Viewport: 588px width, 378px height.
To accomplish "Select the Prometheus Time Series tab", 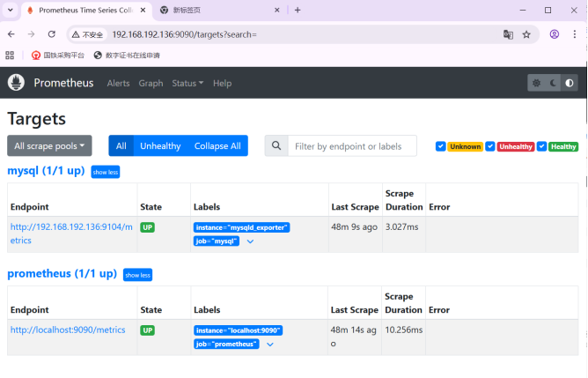I will 85,11.
